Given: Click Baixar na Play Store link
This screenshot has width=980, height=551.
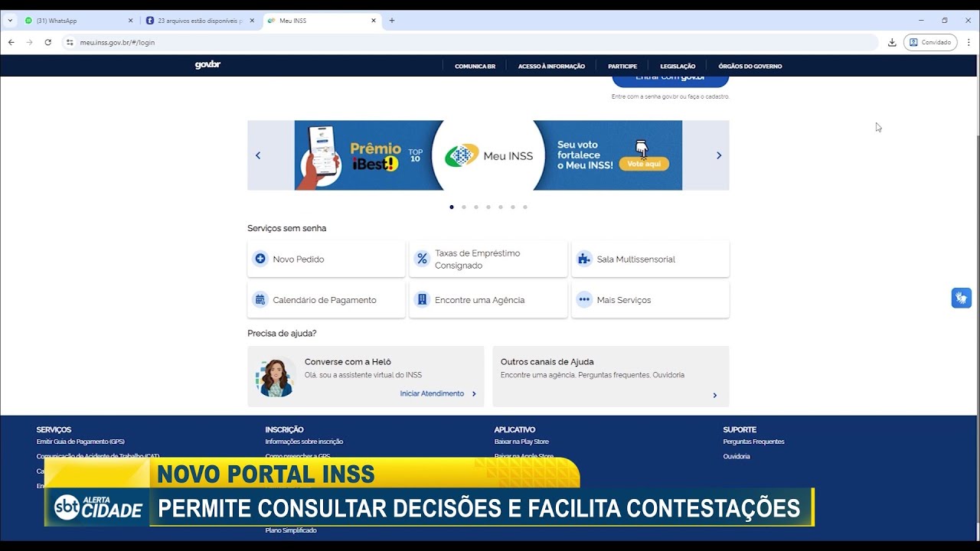Looking at the screenshot, I should pyautogui.click(x=521, y=442).
